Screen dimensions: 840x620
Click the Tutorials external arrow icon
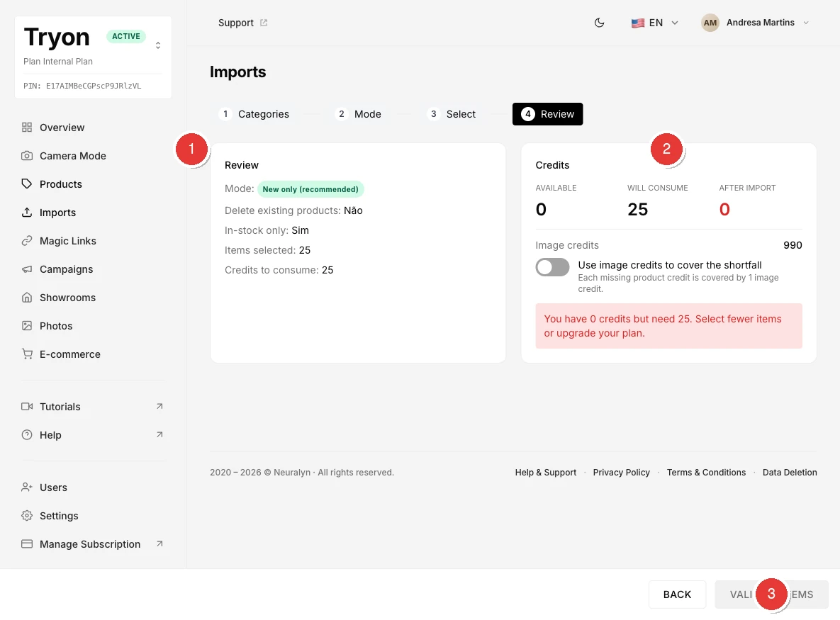click(x=159, y=407)
